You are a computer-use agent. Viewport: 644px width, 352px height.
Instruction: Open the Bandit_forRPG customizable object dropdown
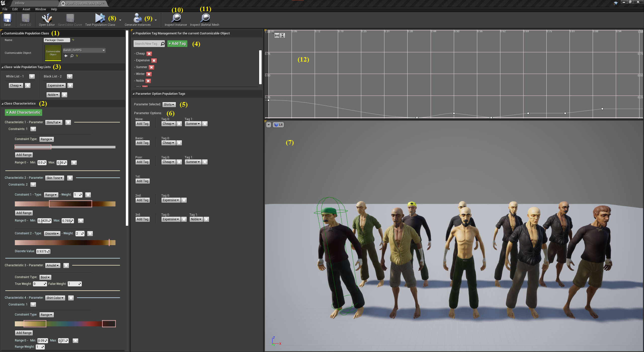click(x=84, y=50)
